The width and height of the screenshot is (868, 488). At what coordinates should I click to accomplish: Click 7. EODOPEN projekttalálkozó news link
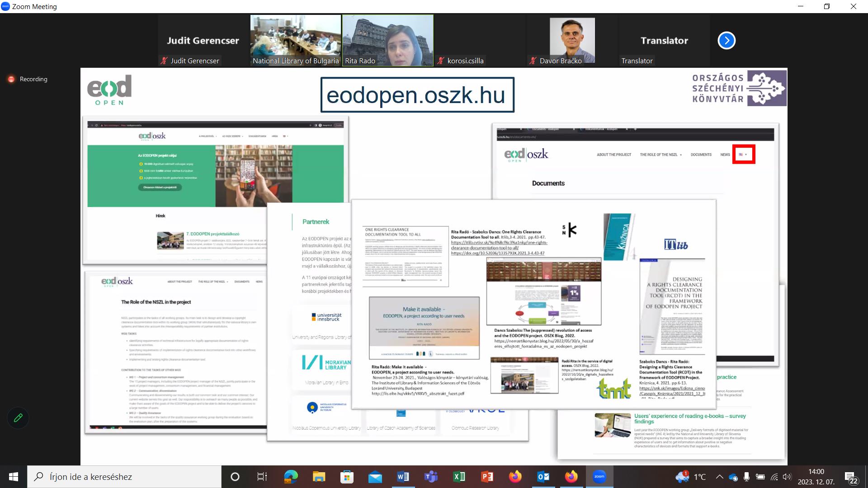tap(212, 234)
